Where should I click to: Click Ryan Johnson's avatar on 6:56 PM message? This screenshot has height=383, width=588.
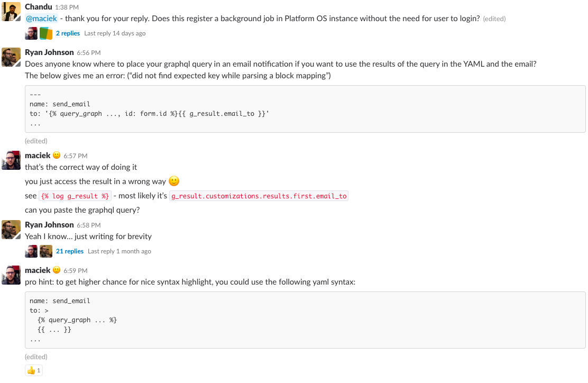11,57
